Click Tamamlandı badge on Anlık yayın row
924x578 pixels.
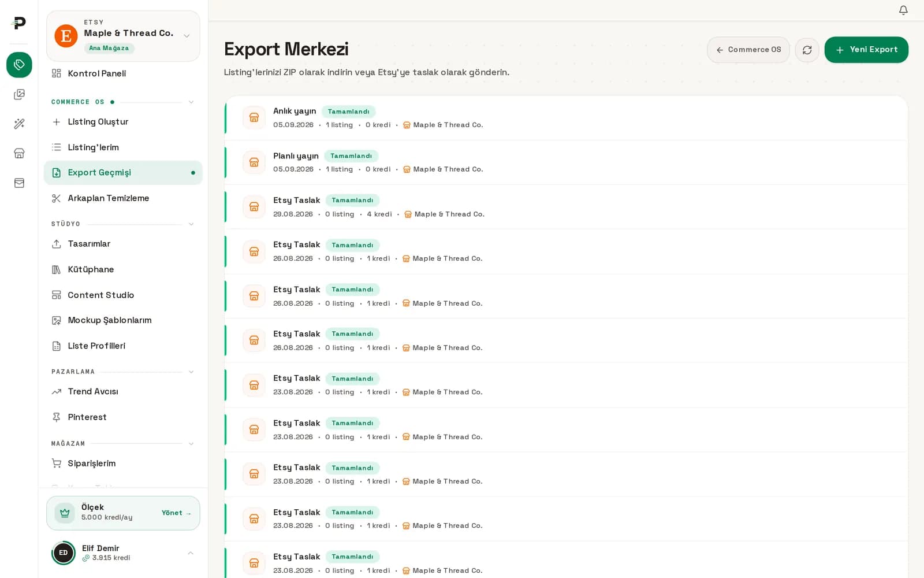pos(348,112)
